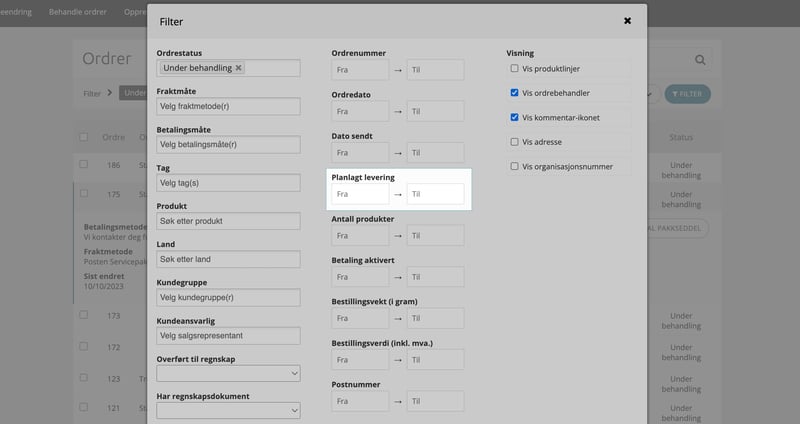The height and width of the screenshot is (424, 800).
Task: Enable 'Vis produktlinjer' checkbox
Action: tap(515, 69)
